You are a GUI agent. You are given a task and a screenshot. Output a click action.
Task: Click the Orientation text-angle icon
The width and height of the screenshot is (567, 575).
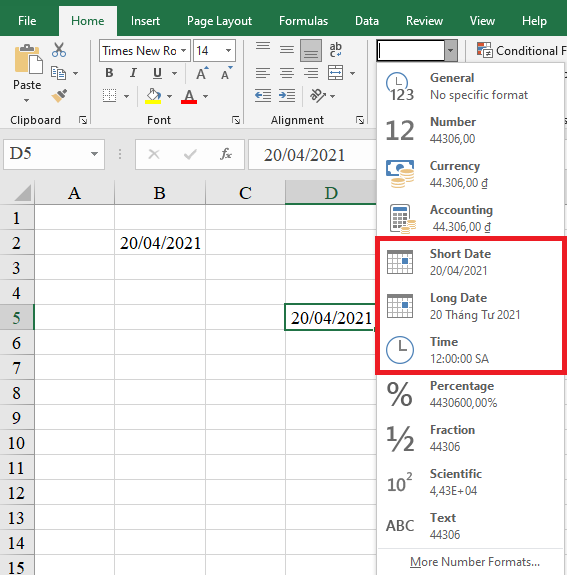(x=318, y=96)
